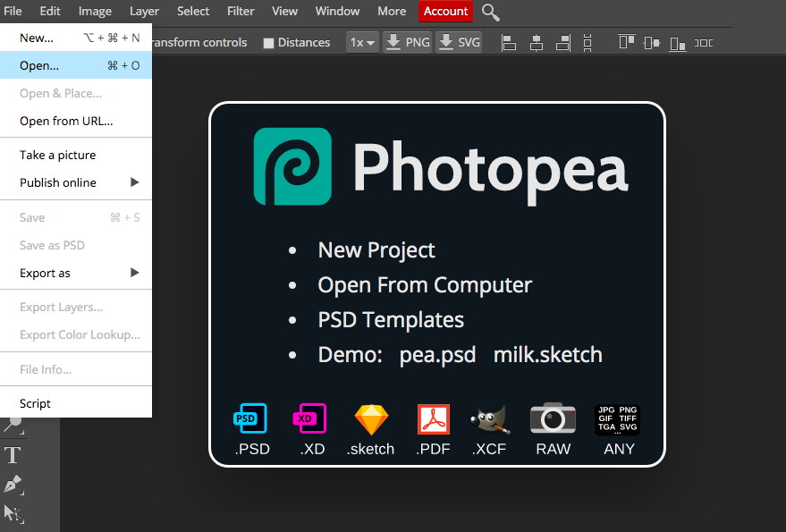This screenshot has height=532, width=786.
Task: Click the align right edges icon
Action: 563,43
